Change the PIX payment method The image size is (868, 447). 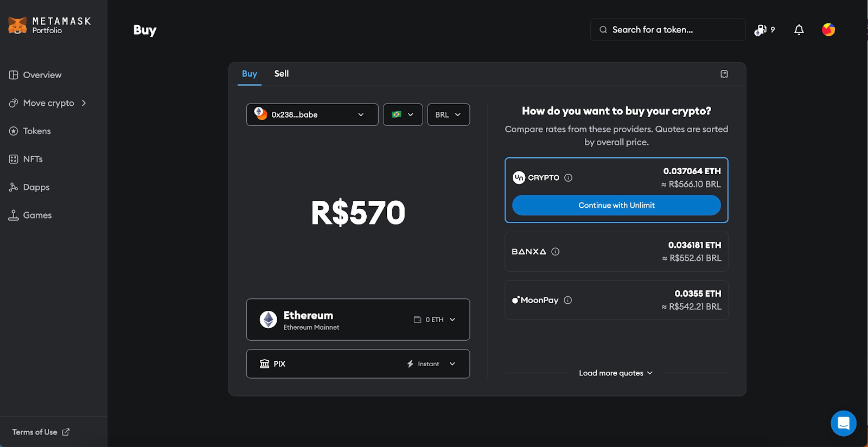point(358,363)
